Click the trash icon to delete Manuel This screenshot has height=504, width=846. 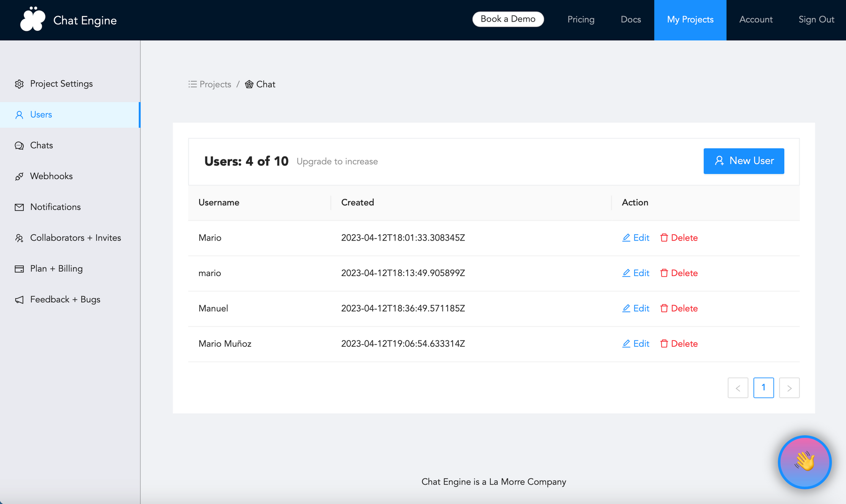(664, 308)
